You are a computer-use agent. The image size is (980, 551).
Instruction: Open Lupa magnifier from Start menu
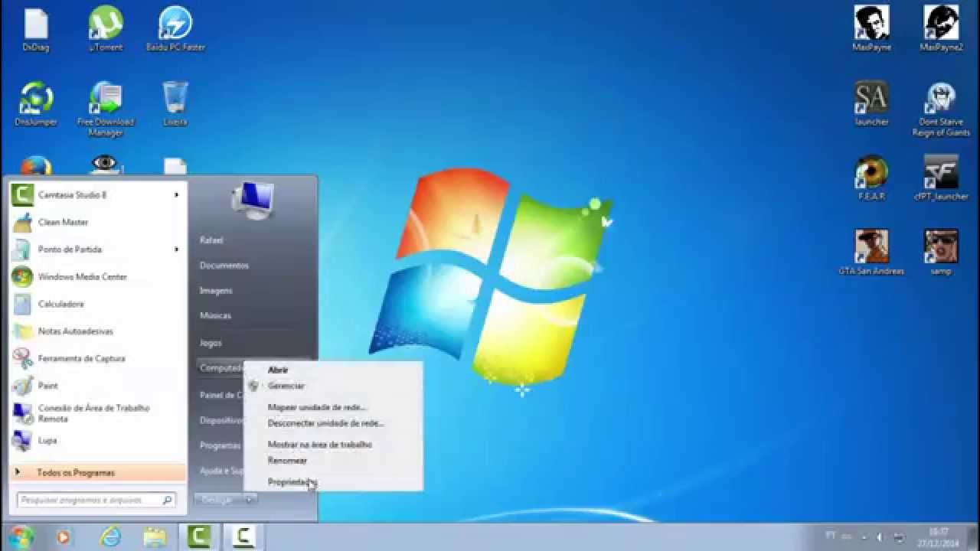point(98,440)
